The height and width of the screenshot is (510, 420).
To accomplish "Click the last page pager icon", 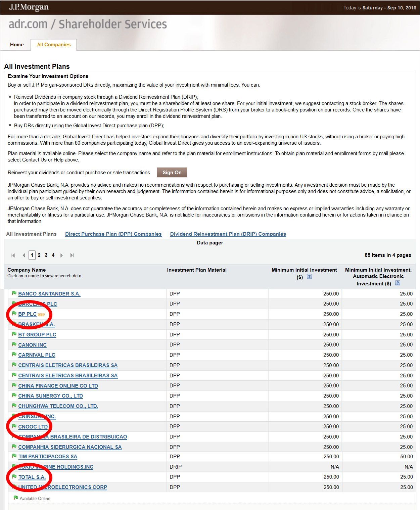I will (x=72, y=256).
